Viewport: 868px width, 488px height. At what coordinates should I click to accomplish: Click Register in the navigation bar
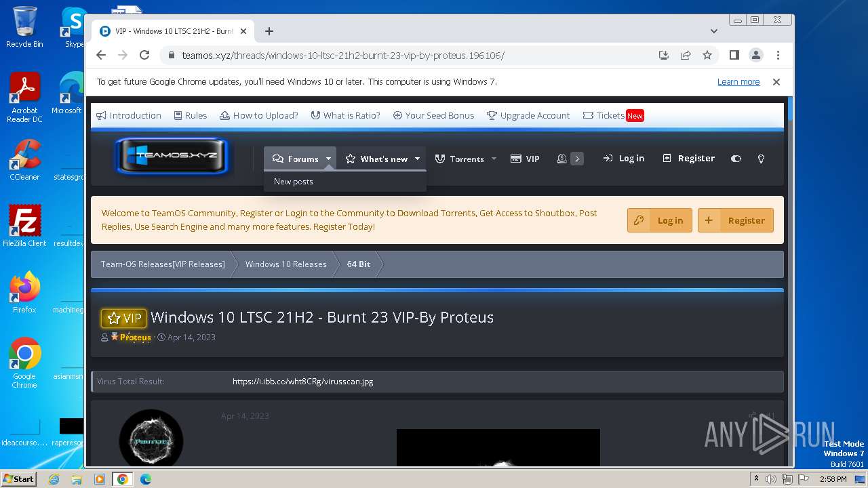pyautogui.click(x=688, y=159)
